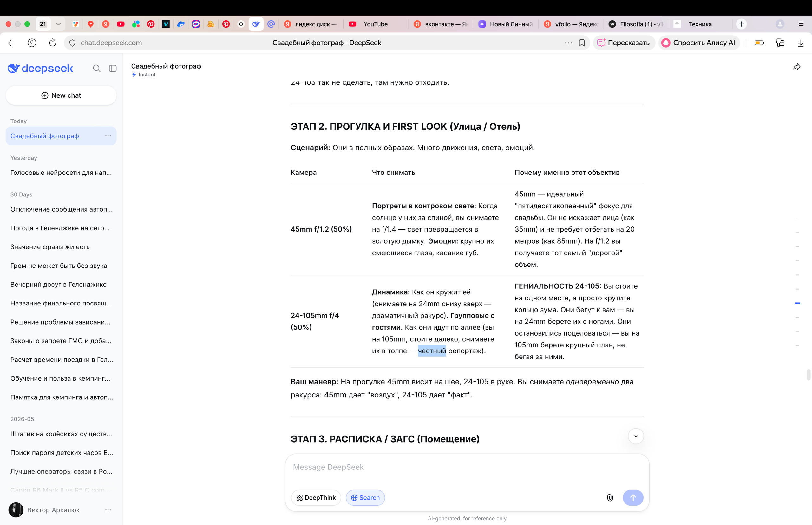
Task: Click table cell 45mm f/1.2 (50%)
Action: pos(321,229)
